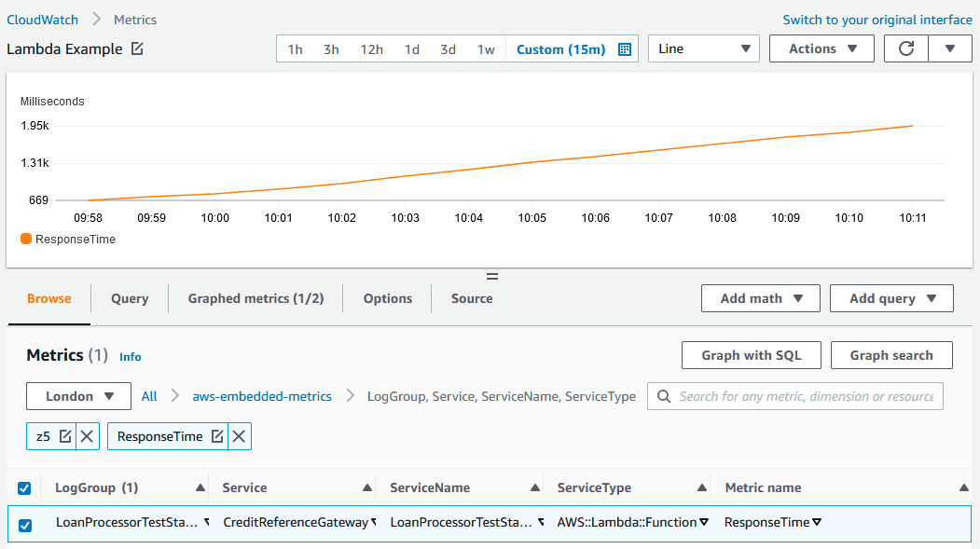Click the graph panel resize handle
980x549 pixels.
[492, 276]
